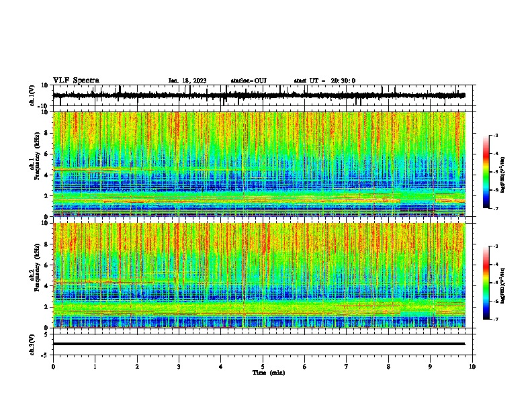This screenshot has width=532, height=411.
Task: Select the date text "Jan. 18, 2023"
Action: [x=187, y=81]
